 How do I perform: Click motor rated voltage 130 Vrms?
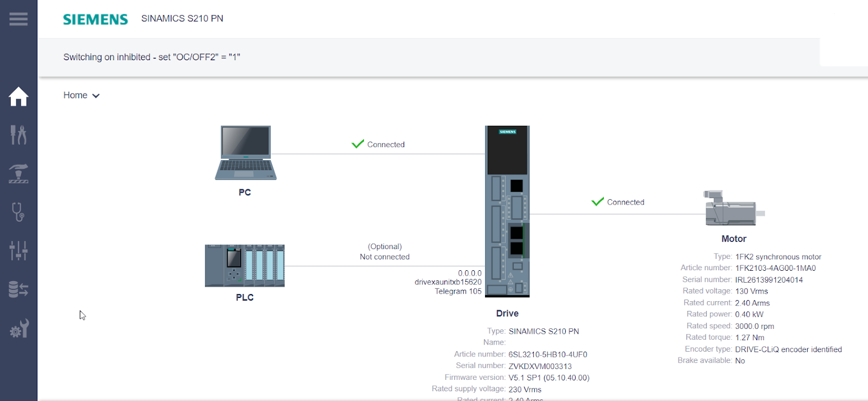(x=752, y=291)
